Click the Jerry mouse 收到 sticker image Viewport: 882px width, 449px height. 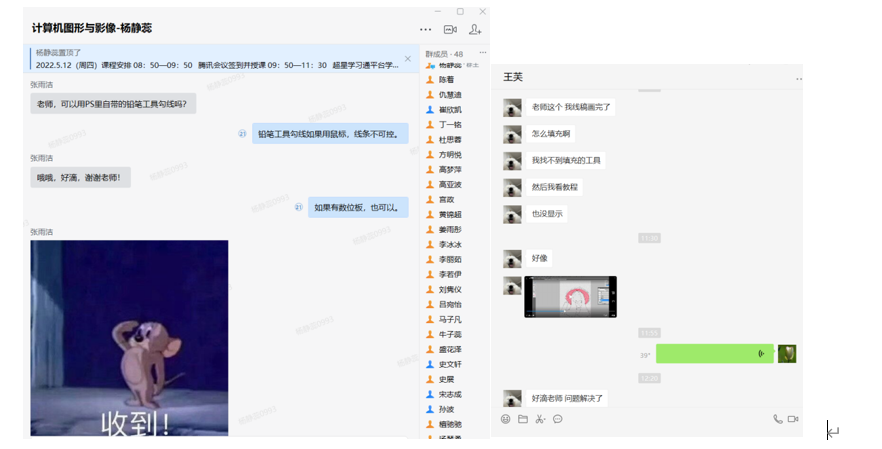[129, 338]
